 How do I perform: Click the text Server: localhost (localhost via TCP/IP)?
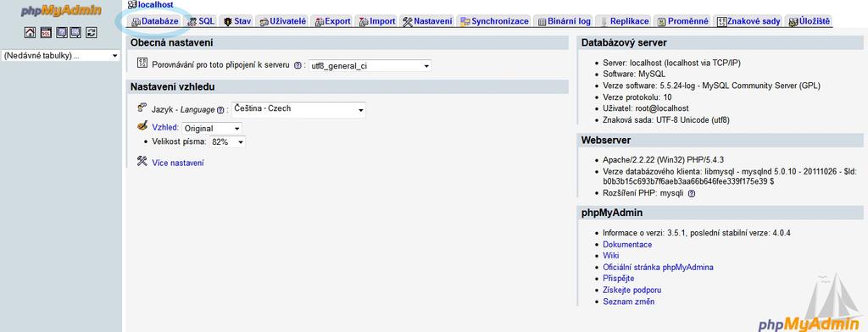click(671, 63)
